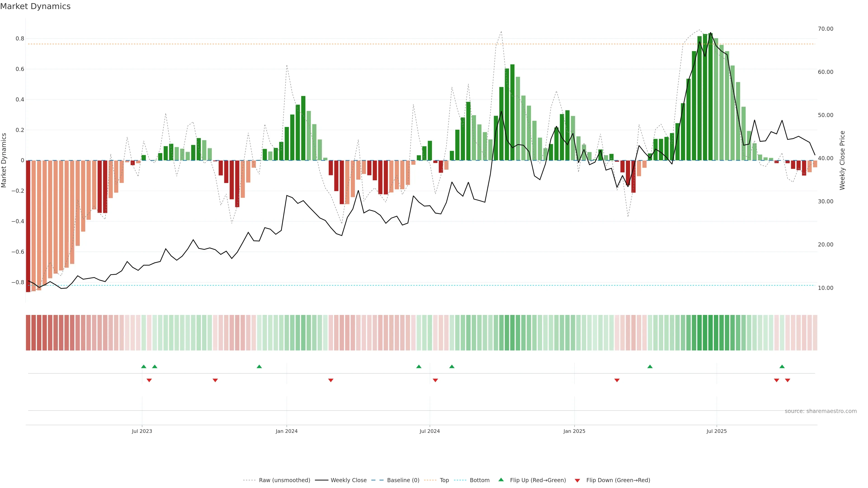The width and height of the screenshot is (868, 488).
Task: Click the Flip Down red triangle legend icon
Action: (x=577, y=480)
